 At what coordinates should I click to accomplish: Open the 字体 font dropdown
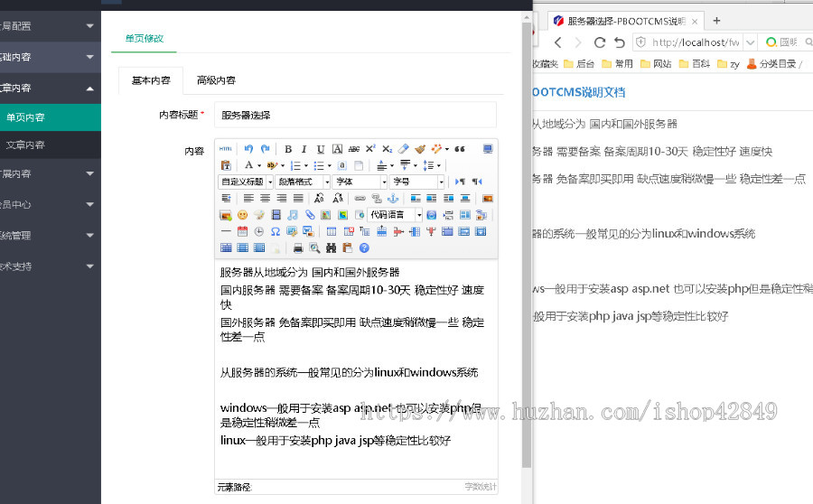pyautogui.click(x=360, y=182)
